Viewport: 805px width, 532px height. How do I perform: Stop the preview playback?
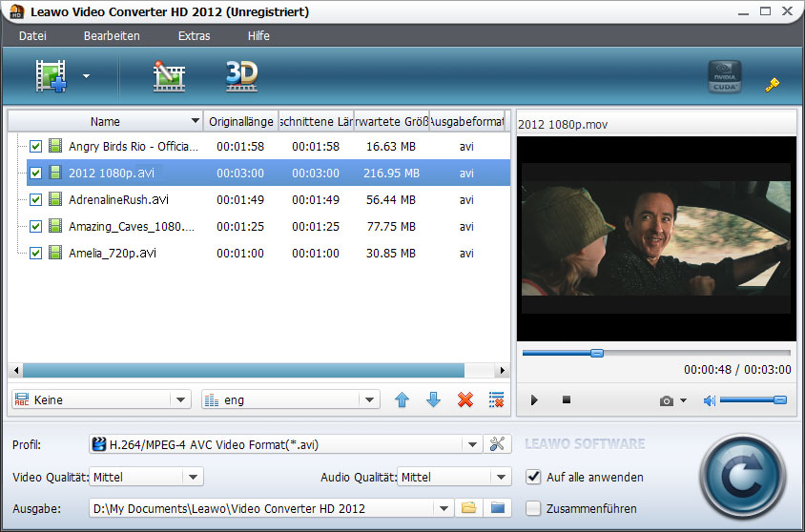click(x=567, y=399)
